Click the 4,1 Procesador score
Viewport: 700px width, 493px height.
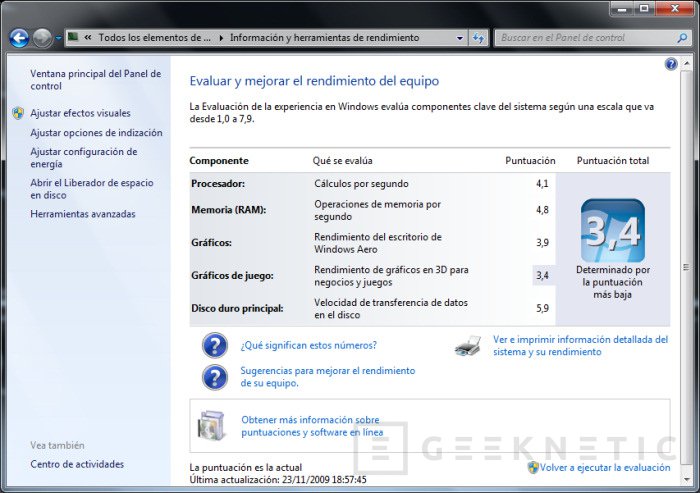(542, 184)
